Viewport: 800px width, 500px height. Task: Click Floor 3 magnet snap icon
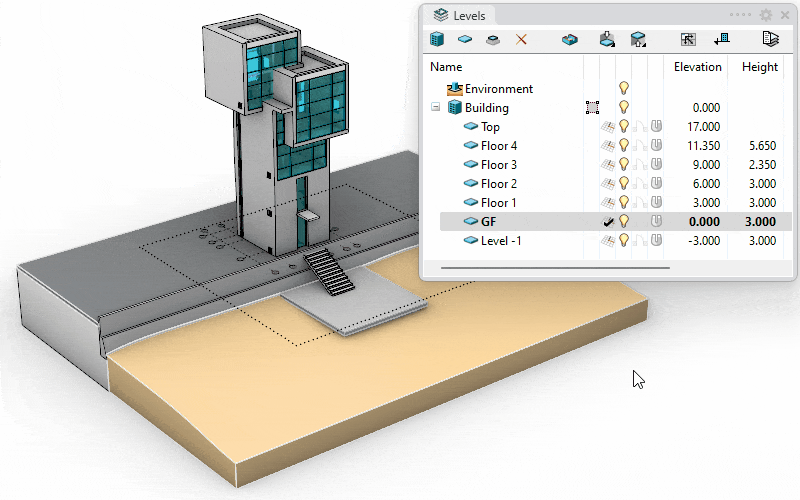[x=656, y=164]
